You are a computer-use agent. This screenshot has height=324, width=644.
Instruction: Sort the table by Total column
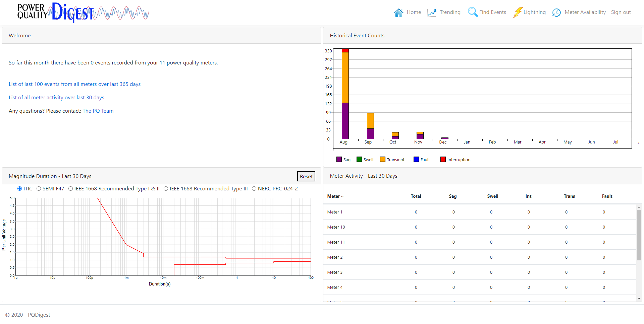(416, 196)
